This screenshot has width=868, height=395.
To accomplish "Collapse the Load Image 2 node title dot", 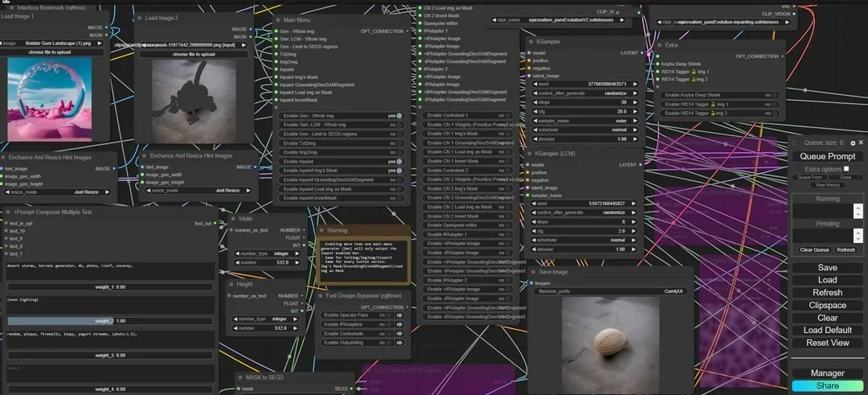I will [139, 19].
